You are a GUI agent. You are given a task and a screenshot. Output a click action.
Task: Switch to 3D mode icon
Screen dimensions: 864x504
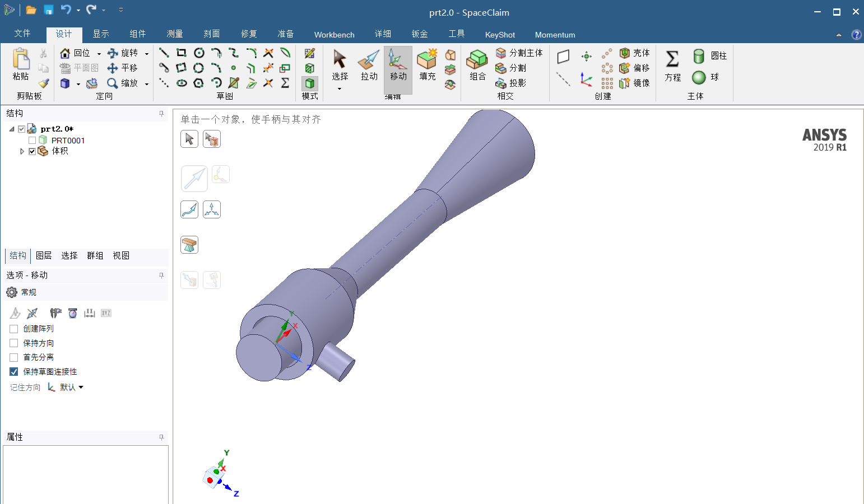309,83
